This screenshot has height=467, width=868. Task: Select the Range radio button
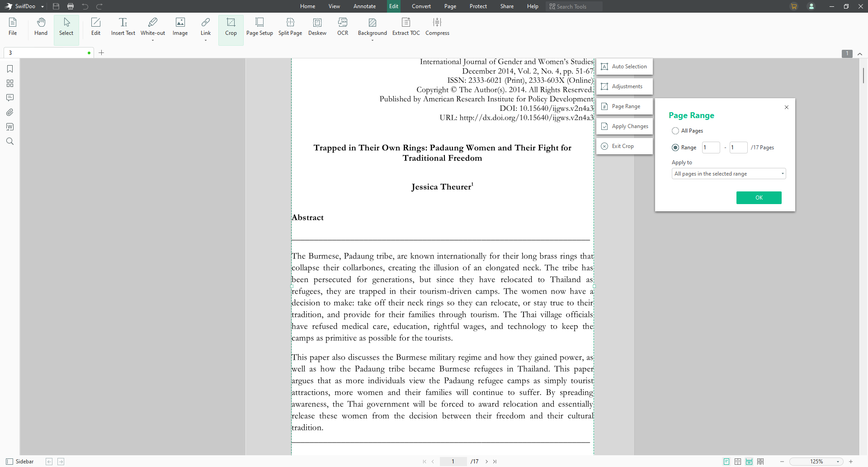coord(675,148)
